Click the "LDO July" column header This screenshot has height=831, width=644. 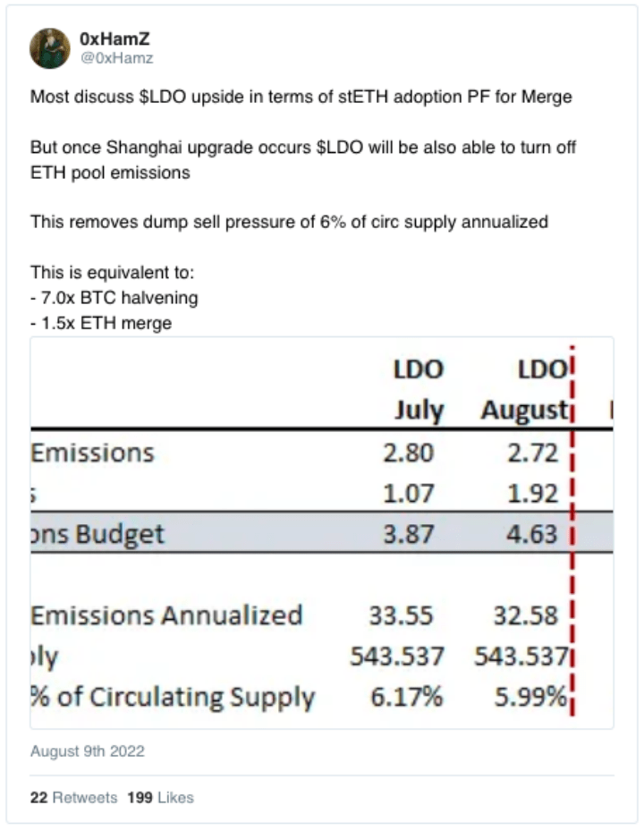(x=419, y=390)
